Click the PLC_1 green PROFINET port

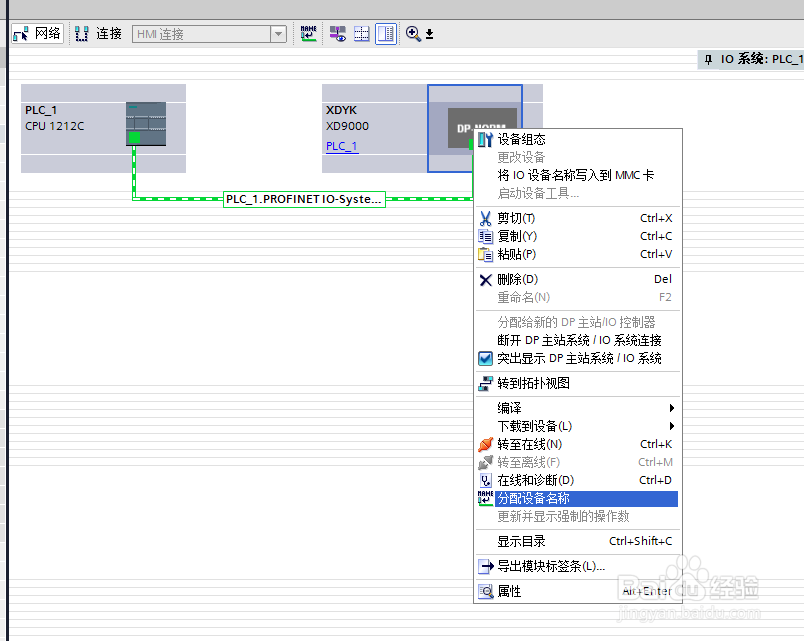click(x=134, y=137)
